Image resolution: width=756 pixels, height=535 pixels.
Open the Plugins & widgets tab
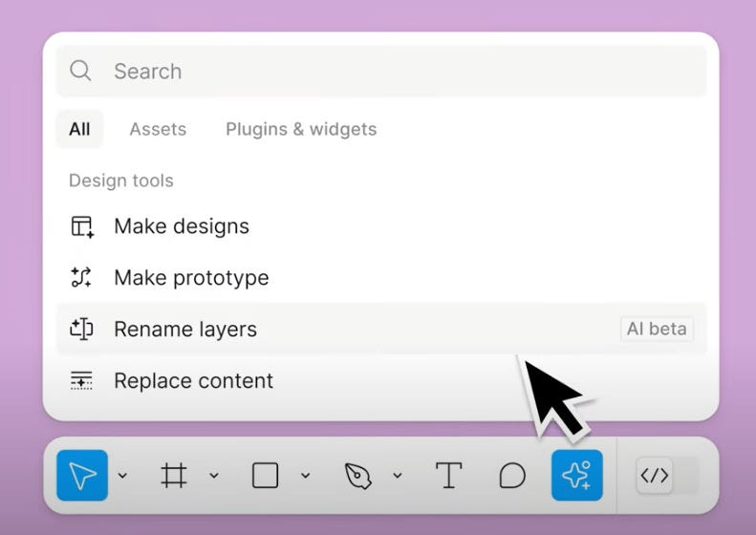pos(301,129)
